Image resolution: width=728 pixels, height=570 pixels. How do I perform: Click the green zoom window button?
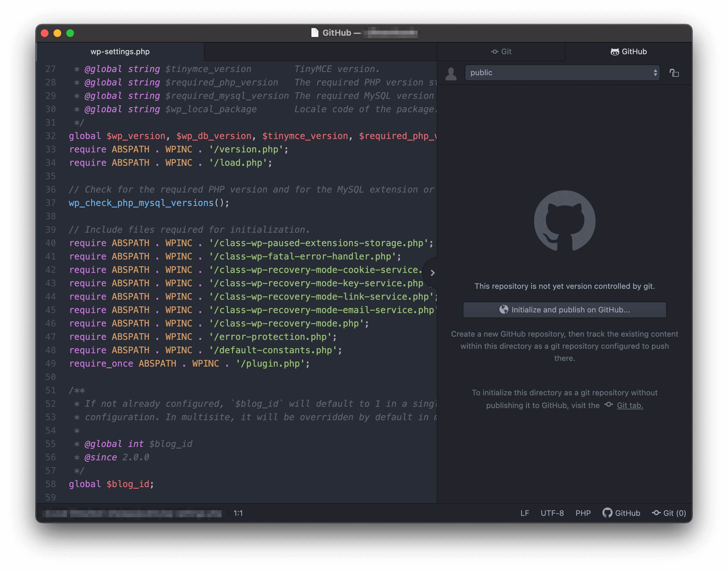pyautogui.click(x=70, y=33)
